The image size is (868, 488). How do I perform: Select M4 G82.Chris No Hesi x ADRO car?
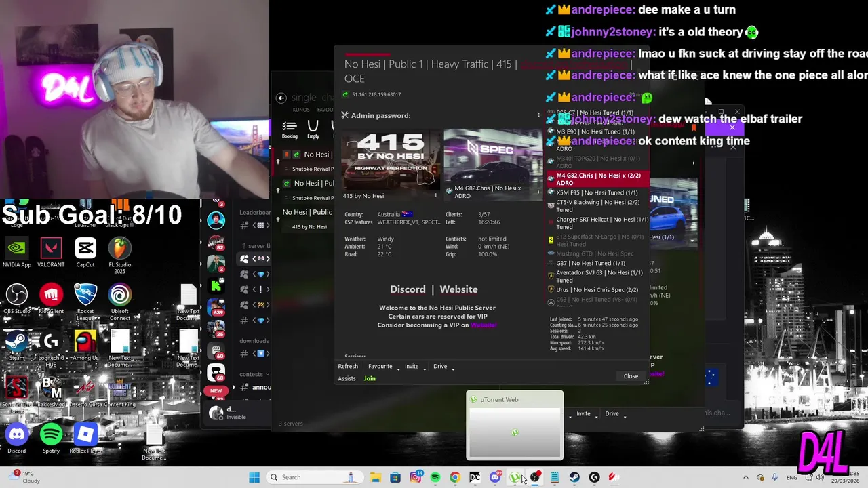(598, 179)
